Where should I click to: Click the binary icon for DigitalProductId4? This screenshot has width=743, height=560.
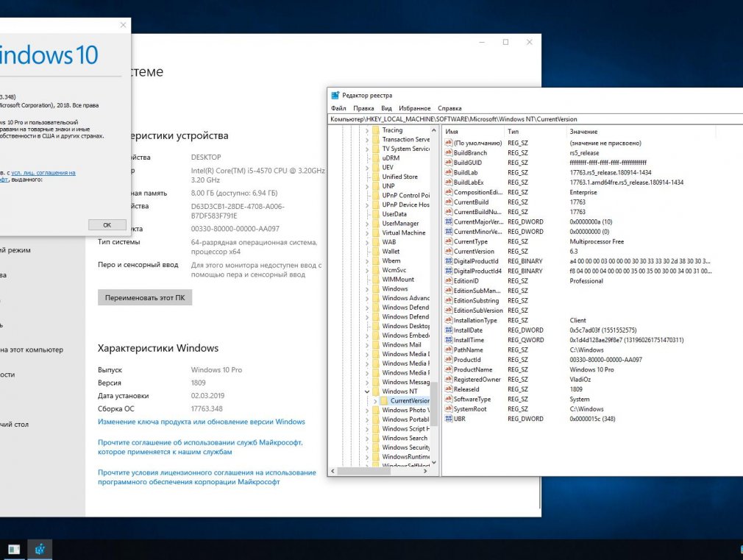coord(449,271)
